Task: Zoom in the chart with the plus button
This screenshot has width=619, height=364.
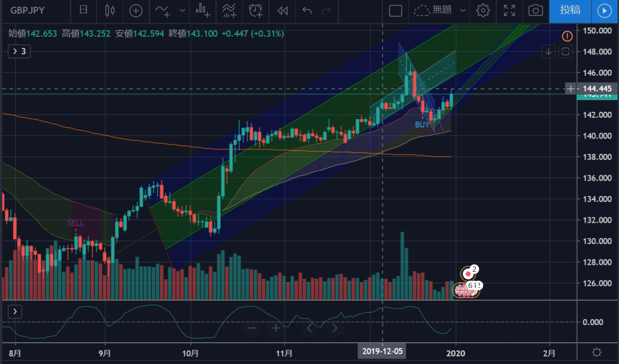Action: click(276, 329)
